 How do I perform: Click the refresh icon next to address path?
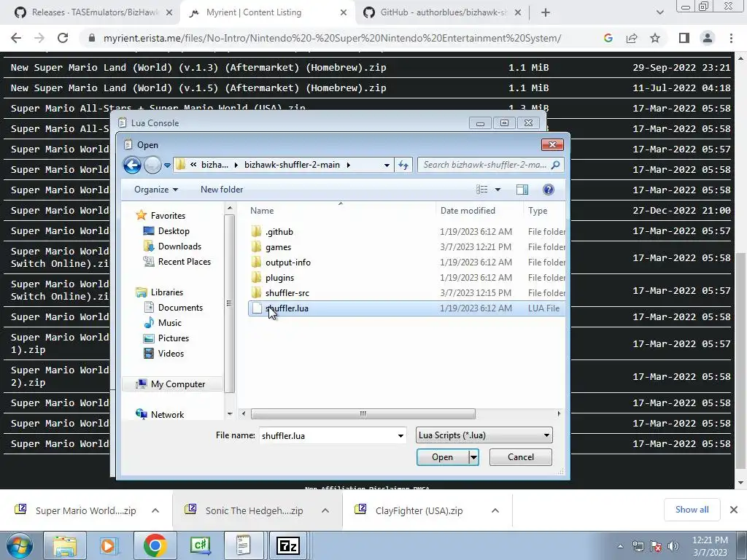(403, 166)
